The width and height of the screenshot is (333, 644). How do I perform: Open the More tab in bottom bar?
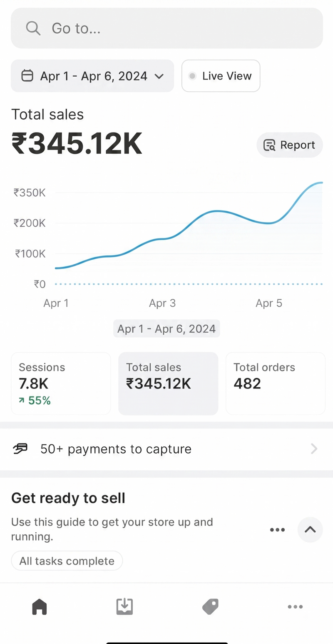click(295, 607)
